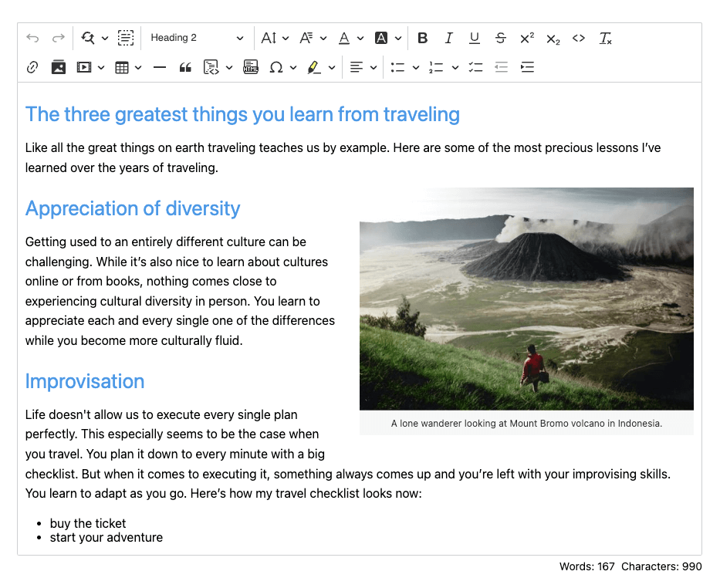Click the paragraph starting 'Life doesn't allow'
The image size is (720, 588).
coord(348,454)
